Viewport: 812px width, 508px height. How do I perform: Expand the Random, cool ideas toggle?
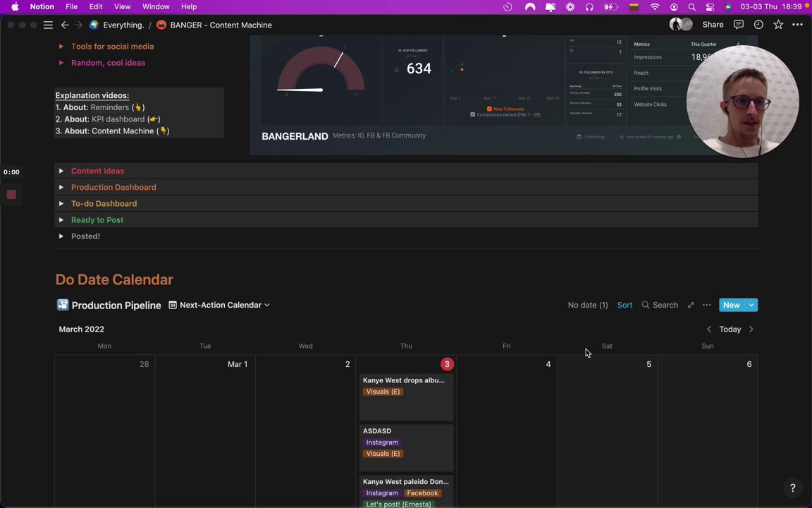[x=61, y=63]
